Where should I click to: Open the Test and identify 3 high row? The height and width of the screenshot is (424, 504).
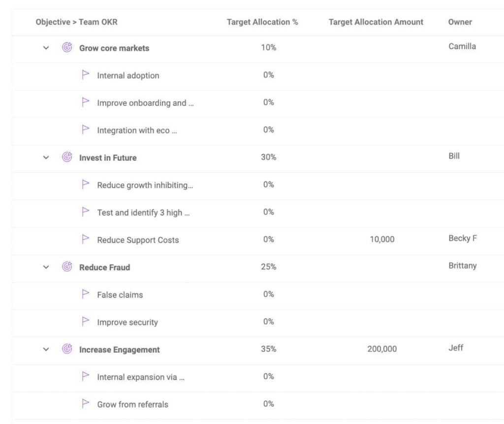point(143,213)
